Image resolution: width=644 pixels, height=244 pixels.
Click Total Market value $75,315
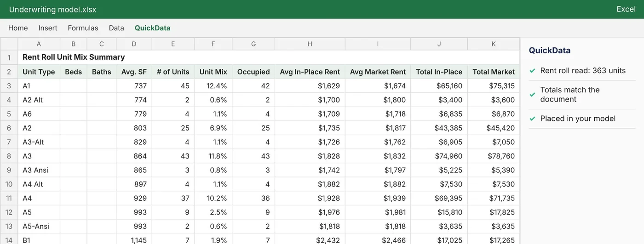(x=494, y=86)
